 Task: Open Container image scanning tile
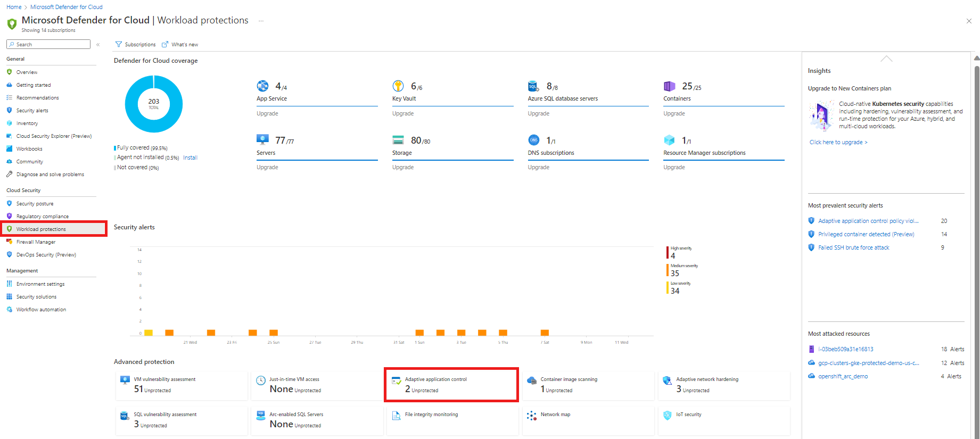[x=588, y=385]
